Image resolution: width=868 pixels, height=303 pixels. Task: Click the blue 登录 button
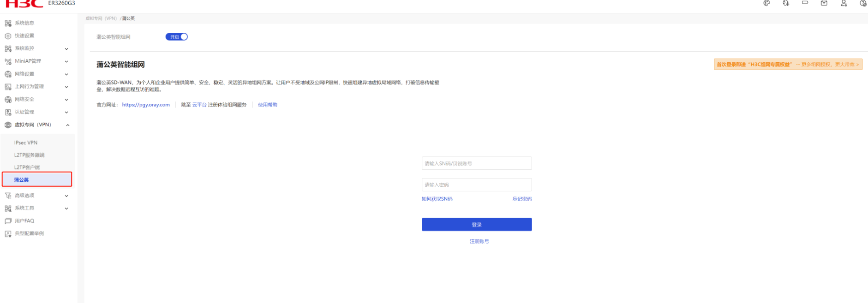[477, 225]
